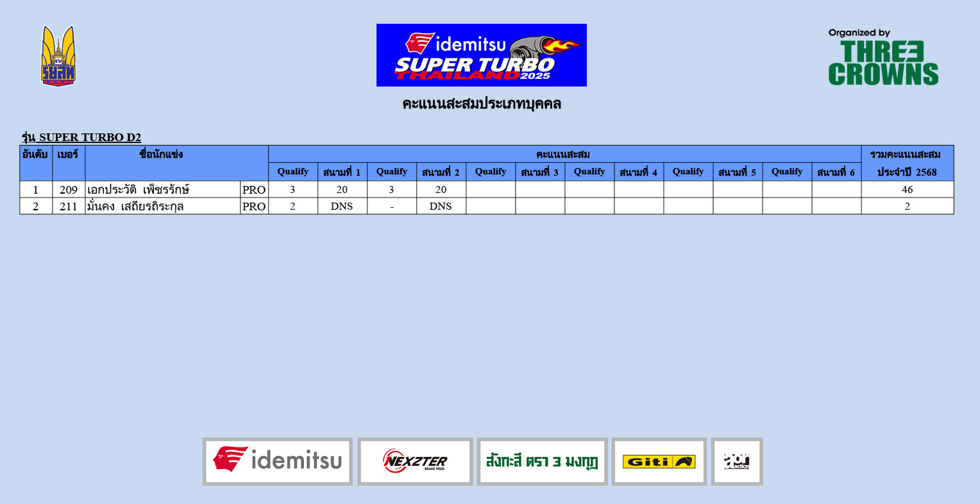Open the idemitsu sponsor logo in the footer
This screenshot has height=504, width=980.
pos(278,462)
